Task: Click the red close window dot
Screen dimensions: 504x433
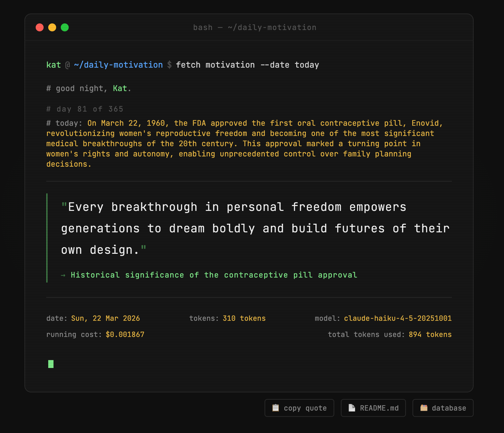Action: pos(40,27)
